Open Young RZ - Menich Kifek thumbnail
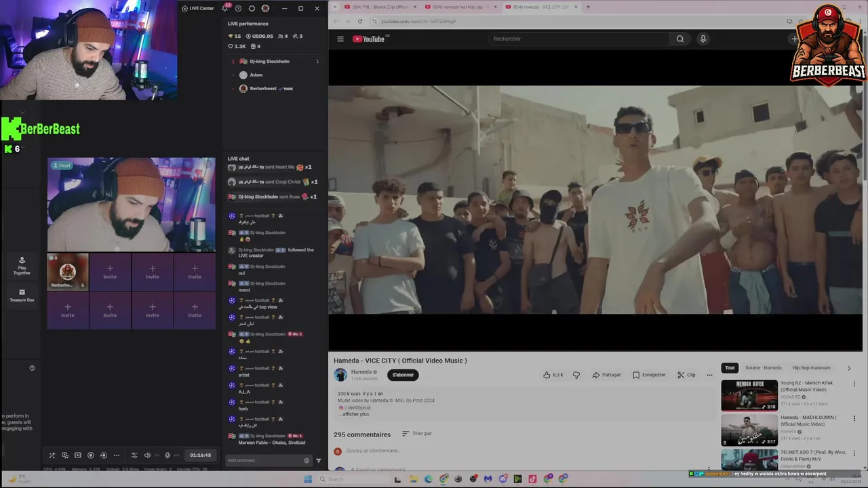The image size is (868, 488). click(749, 395)
